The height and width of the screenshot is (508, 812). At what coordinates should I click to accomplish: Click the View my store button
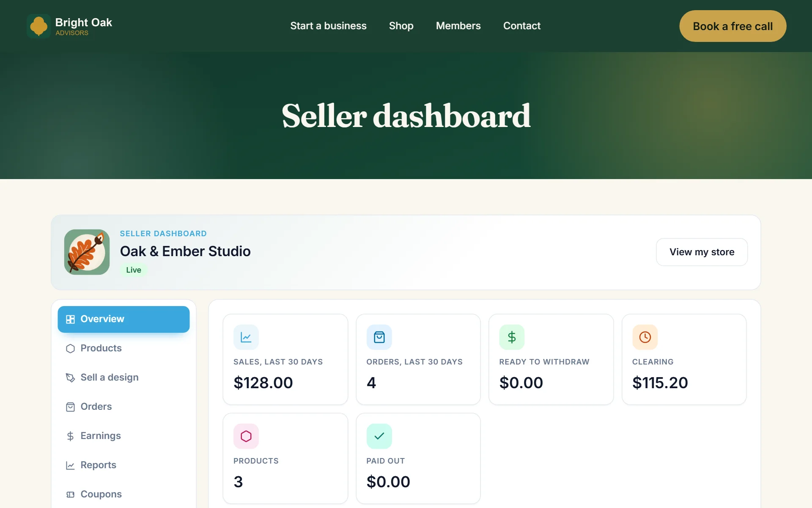[702, 252]
